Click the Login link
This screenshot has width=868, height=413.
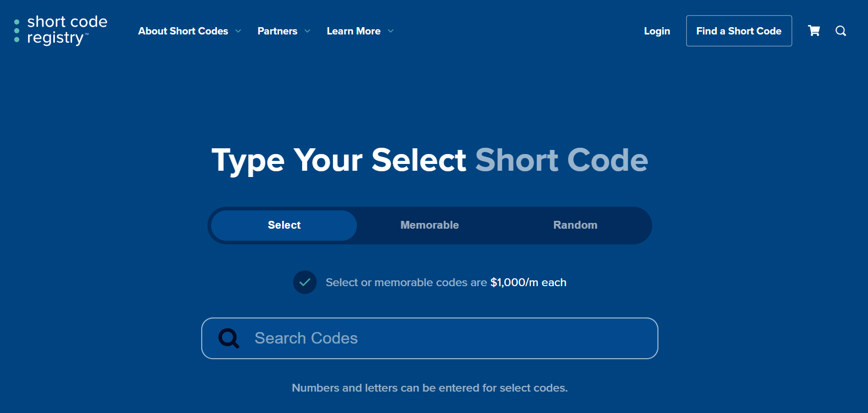(657, 31)
